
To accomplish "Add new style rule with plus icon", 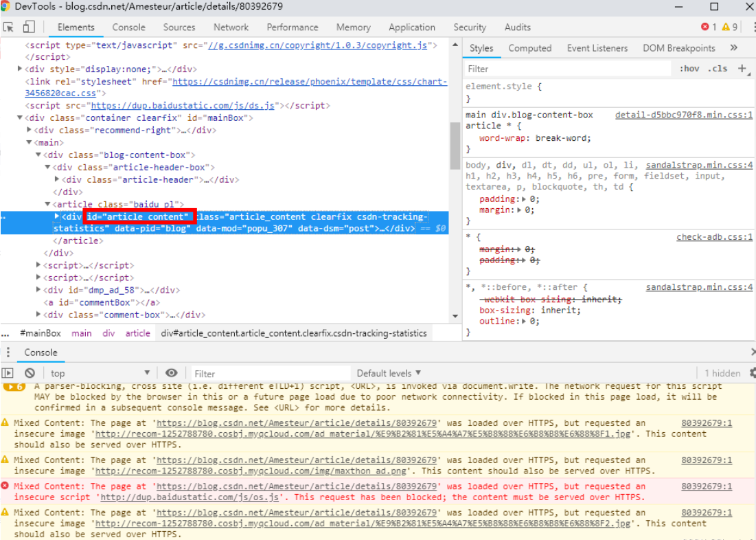I will 742,69.
